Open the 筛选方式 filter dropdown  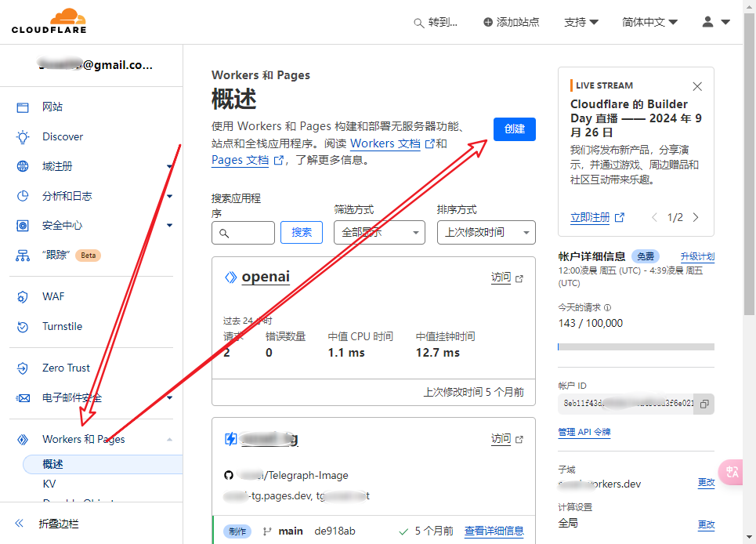(x=379, y=232)
